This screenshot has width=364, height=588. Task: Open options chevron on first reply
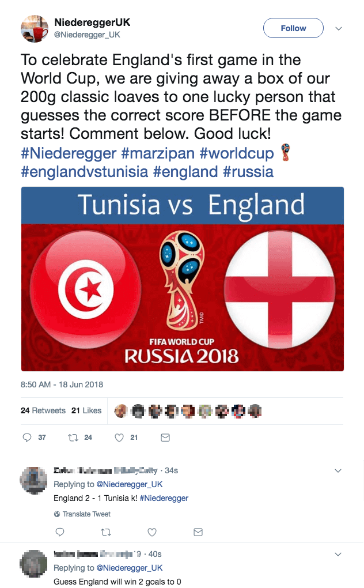click(339, 471)
